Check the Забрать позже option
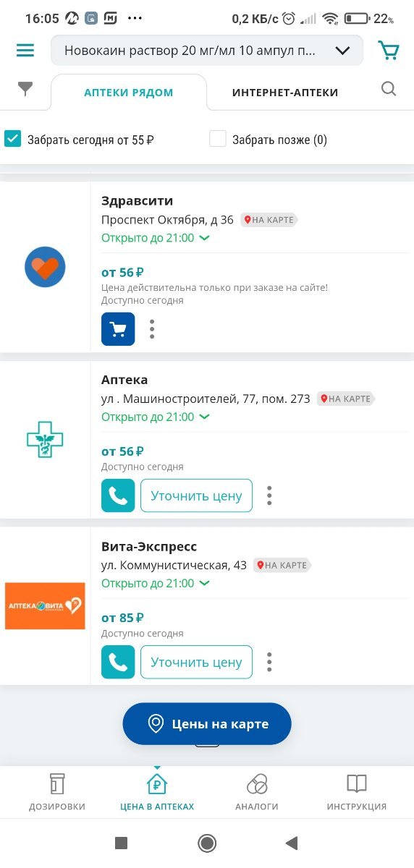This screenshot has width=414, height=868. pyautogui.click(x=218, y=139)
